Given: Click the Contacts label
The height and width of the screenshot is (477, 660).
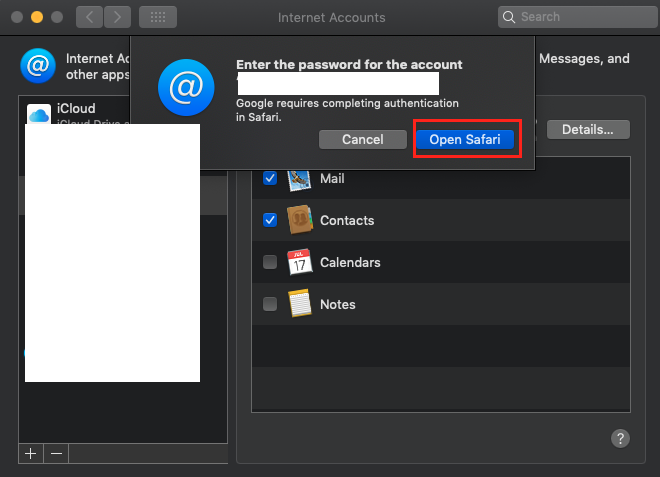Looking at the screenshot, I should pyautogui.click(x=347, y=220).
